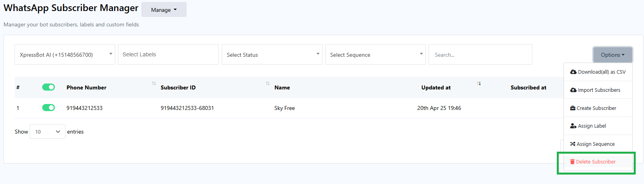644x184 pixels.
Task: Click the Options button
Action: [612, 55]
